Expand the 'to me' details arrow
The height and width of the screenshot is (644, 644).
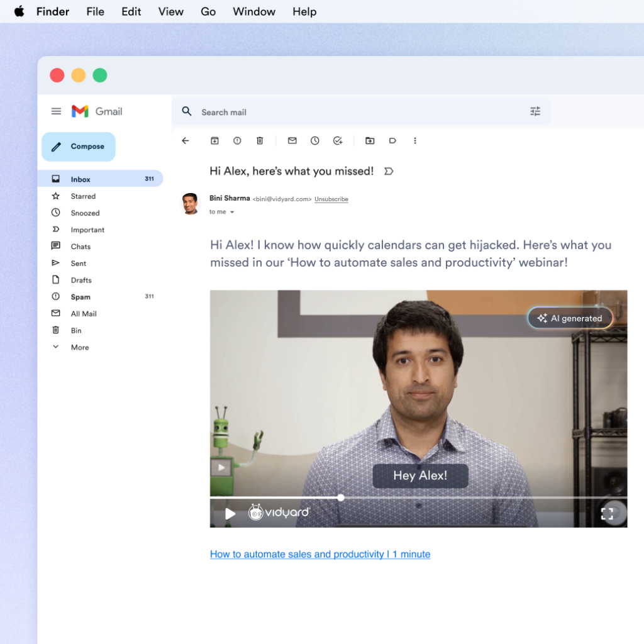232,213
